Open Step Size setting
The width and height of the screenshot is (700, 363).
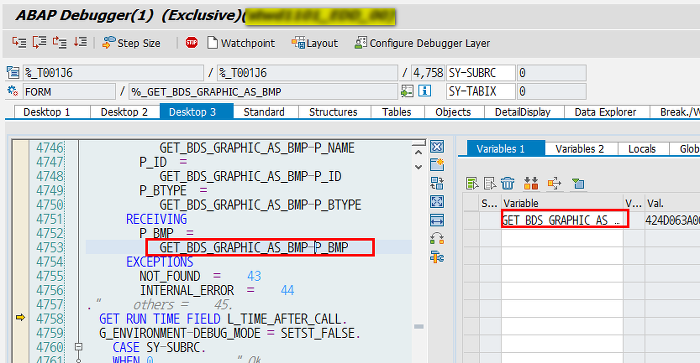pos(131,43)
